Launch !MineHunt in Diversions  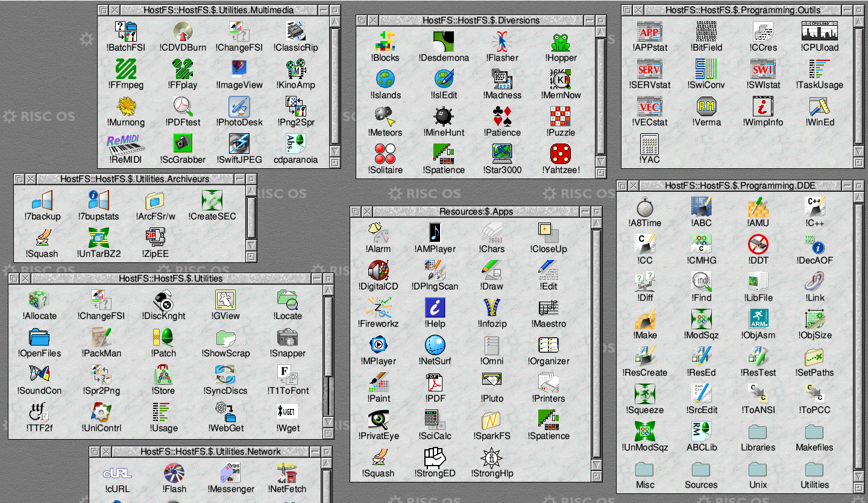pos(444,117)
